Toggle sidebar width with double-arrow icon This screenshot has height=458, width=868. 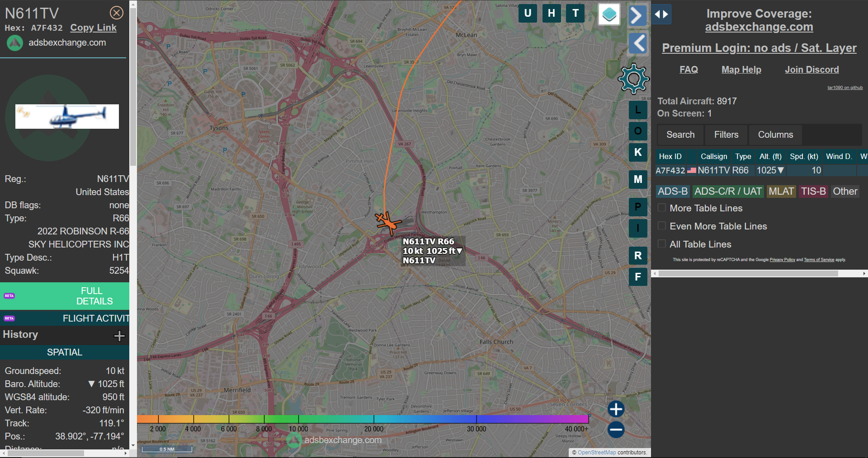[x=661, y=14]
